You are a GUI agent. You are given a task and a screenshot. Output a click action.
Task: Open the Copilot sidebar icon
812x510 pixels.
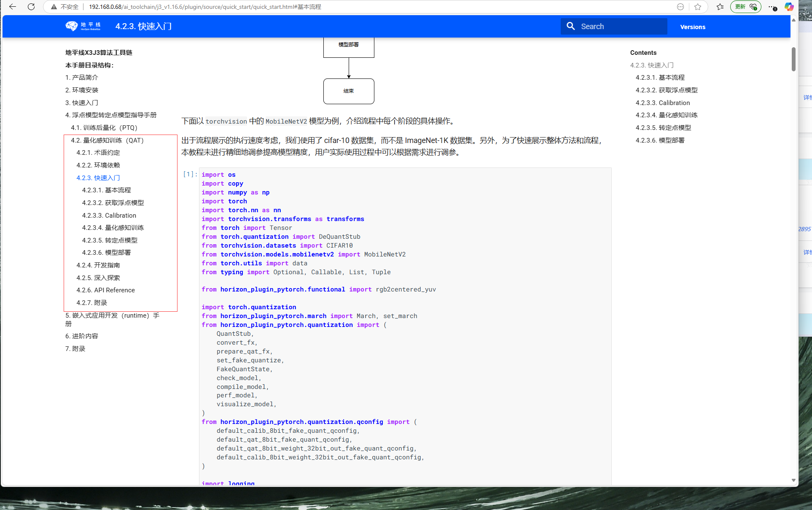[789, 7]
